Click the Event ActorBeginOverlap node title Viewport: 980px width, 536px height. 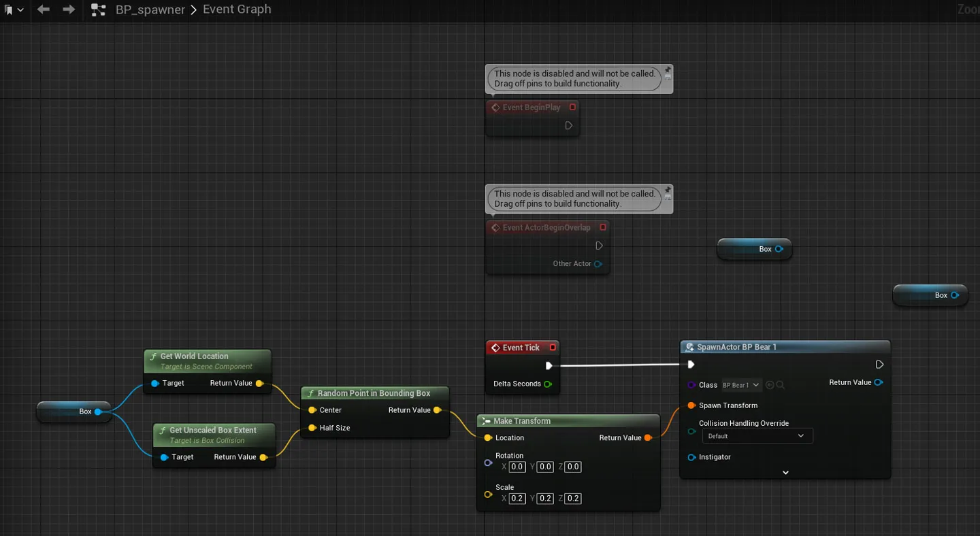(x=546, y=228)
